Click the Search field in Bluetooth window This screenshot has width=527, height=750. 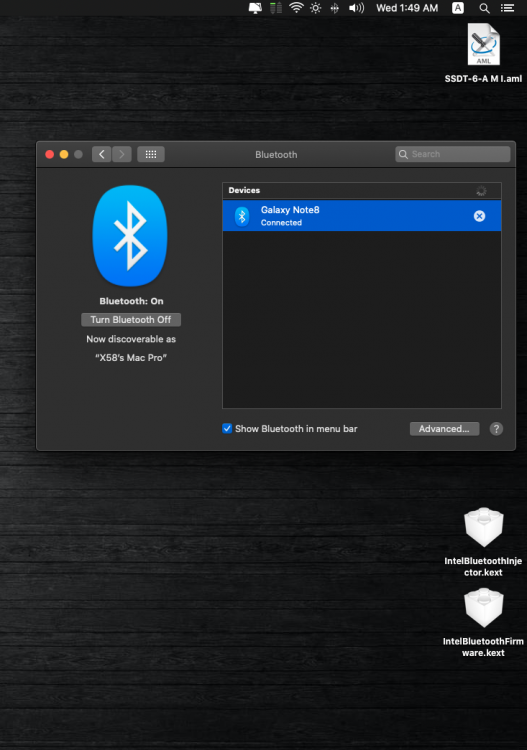[x=453, y=154]
